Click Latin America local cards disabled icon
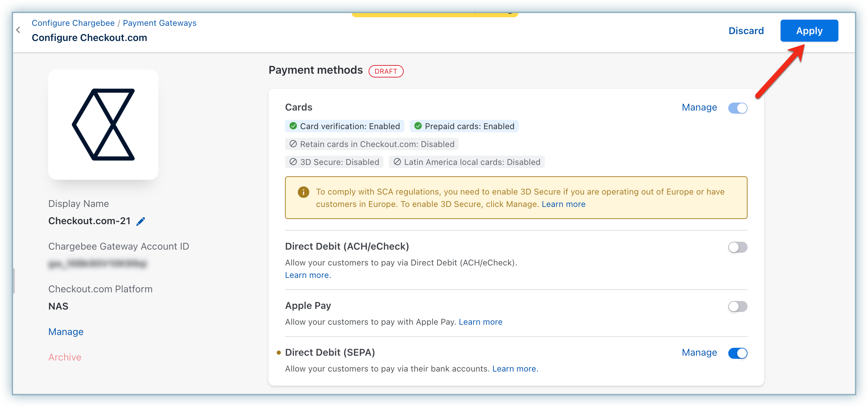Viewport: 868px width, 407px height. click(x=397, y=162)
